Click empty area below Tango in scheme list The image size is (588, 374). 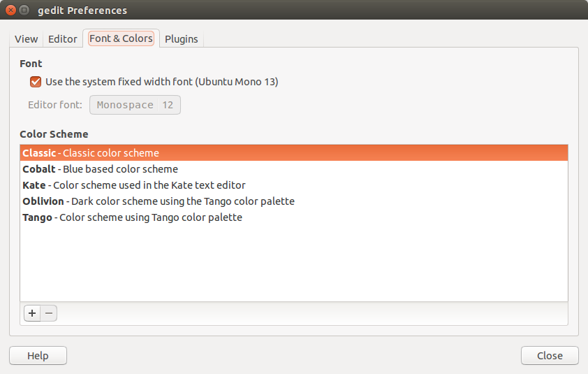294,263
